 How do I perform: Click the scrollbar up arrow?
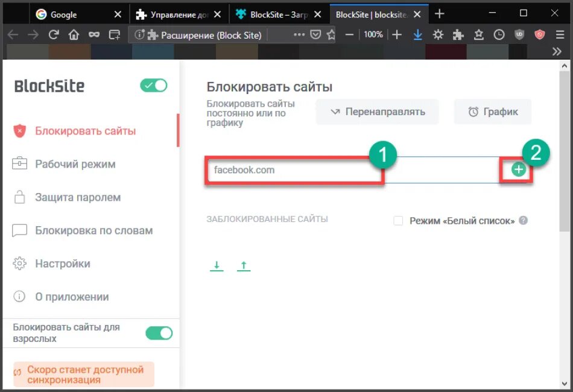pyautogui.click(x=564, y=66)
